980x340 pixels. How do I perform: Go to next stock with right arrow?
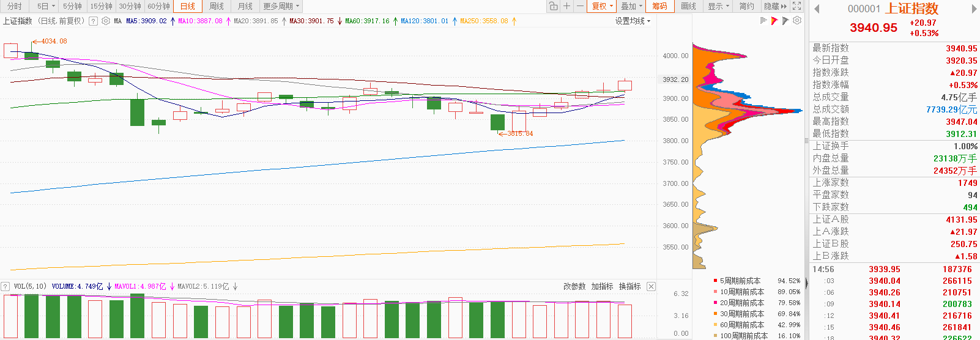[x=974, y=9]
